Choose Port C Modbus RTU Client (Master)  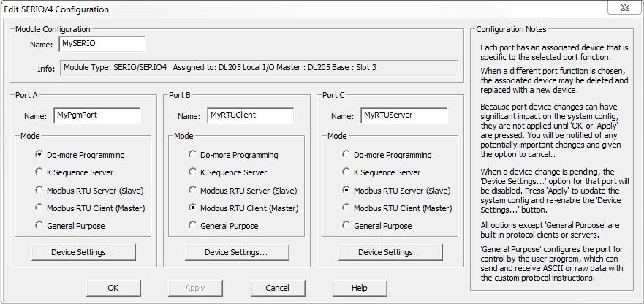pyautogui.click(x=346, y=208)
